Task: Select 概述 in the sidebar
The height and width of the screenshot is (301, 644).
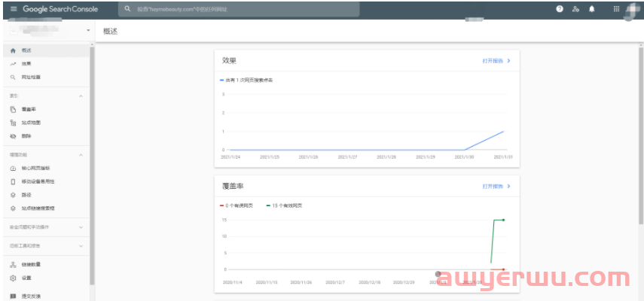Action: [26, 50]
